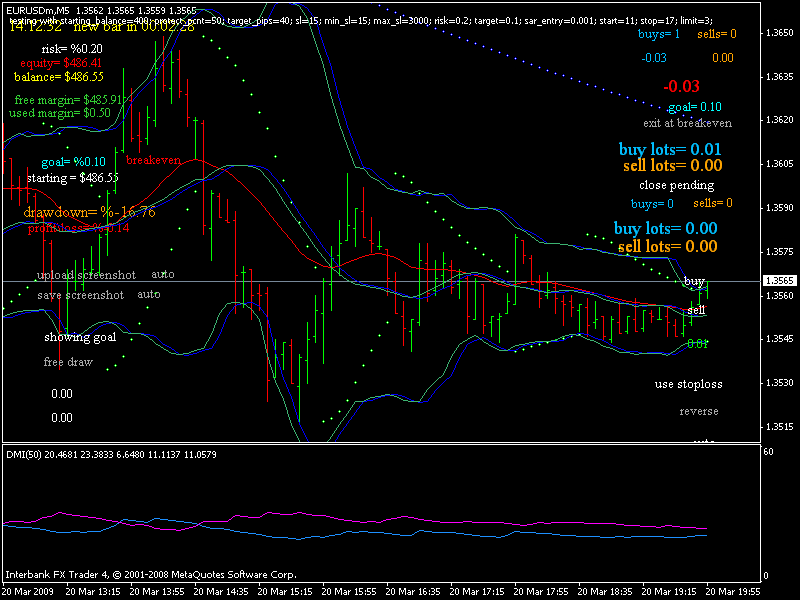800x600 pixels.
Task: Click the current price tag 1.3565
Action: [x=779, y=281]
